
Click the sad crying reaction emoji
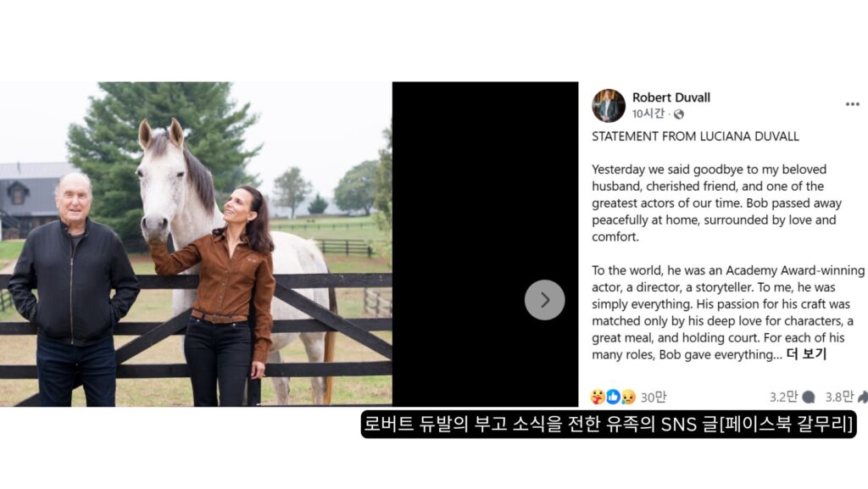coord(628,397)
